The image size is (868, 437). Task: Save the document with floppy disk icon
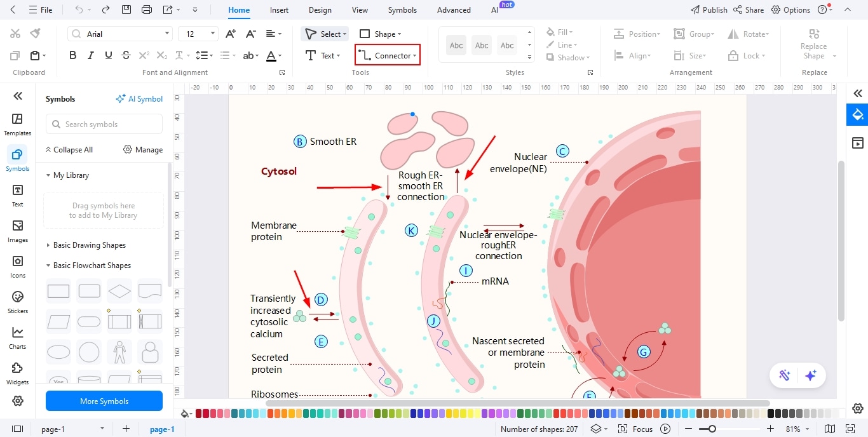pos(126,10)
